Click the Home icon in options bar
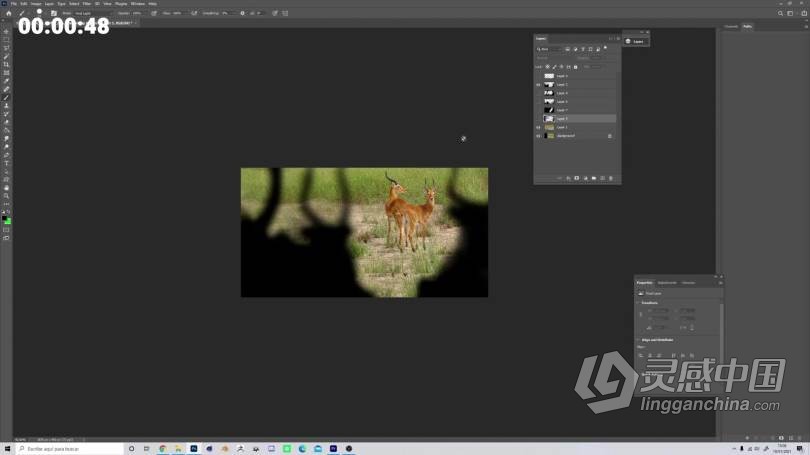 (8, 13)
